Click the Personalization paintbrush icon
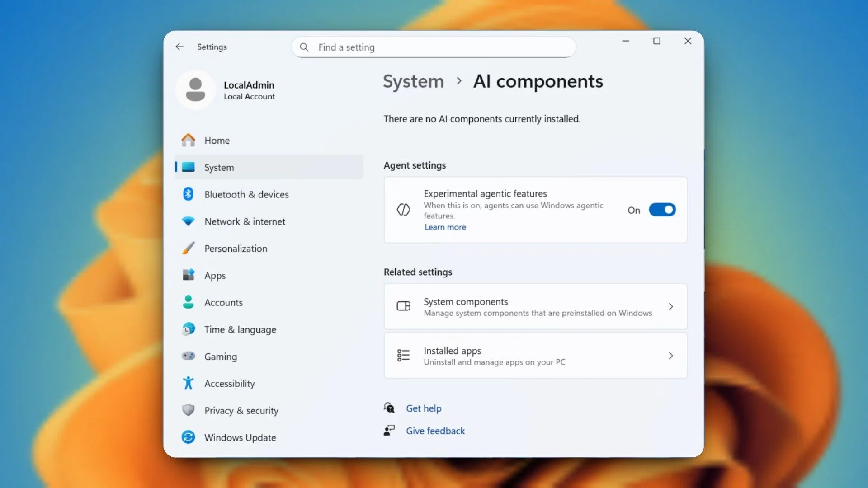This screenshot has width=868, height=488. click(188, 248)
